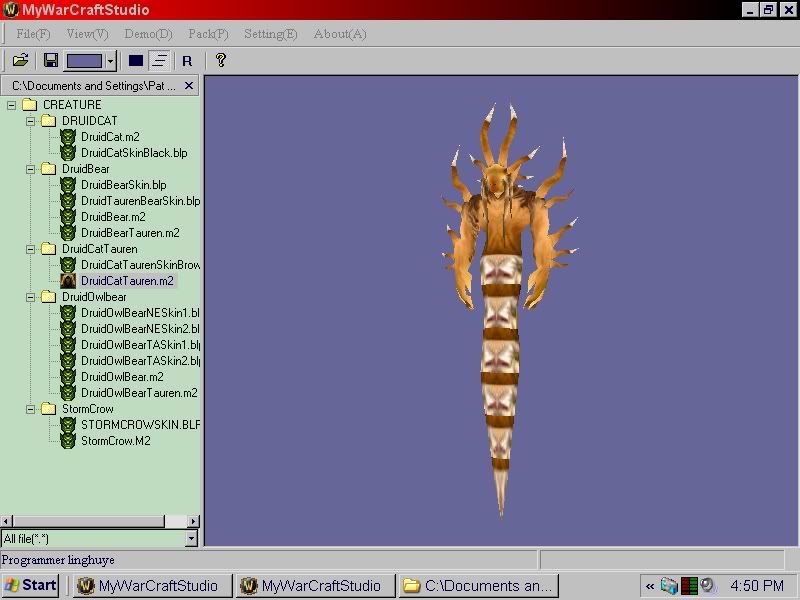Click the icon beside DruidCatTaurenSkinBrown
800x600 pixels.
point(68,265)
